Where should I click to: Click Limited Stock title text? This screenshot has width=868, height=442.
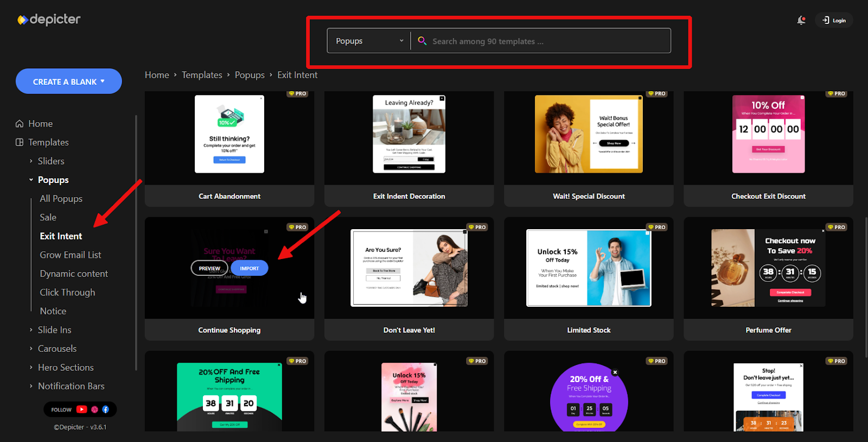(x=589, y=330)
